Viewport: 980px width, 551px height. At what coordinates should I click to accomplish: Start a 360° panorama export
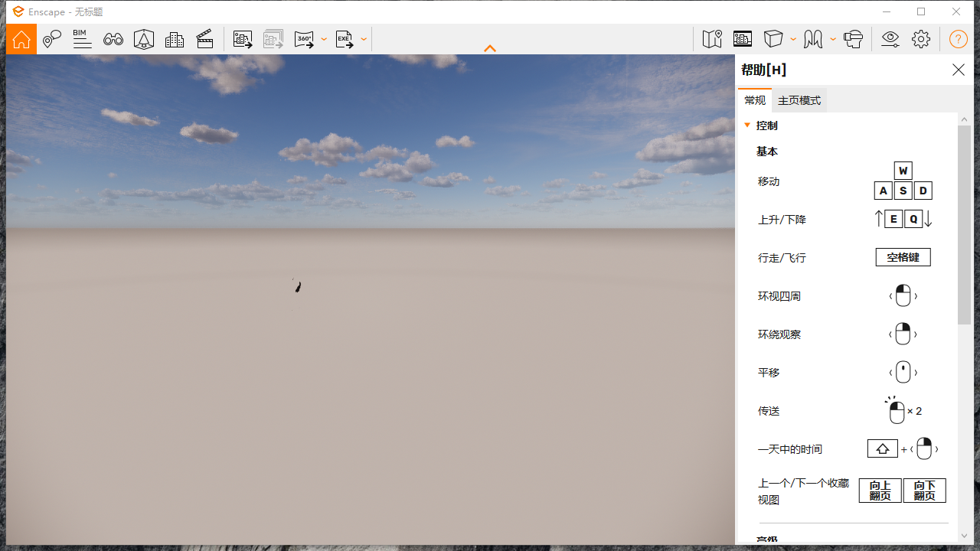point(304,39)
